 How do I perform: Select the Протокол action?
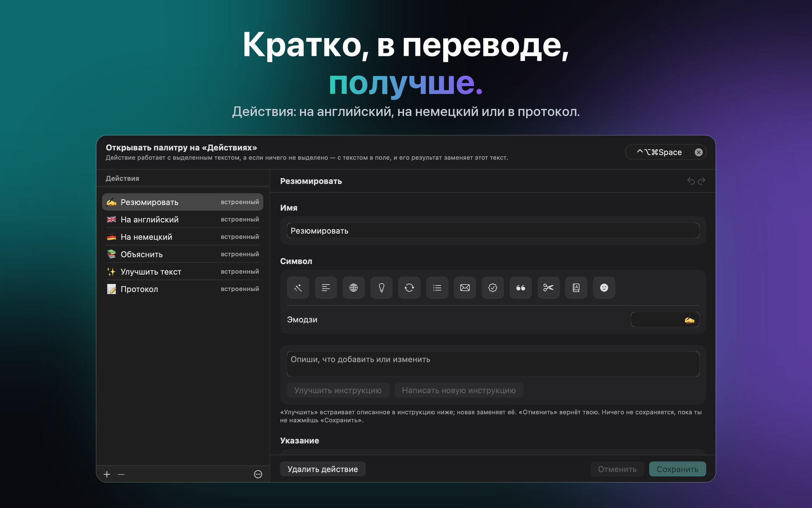click(x=183, y=289)
